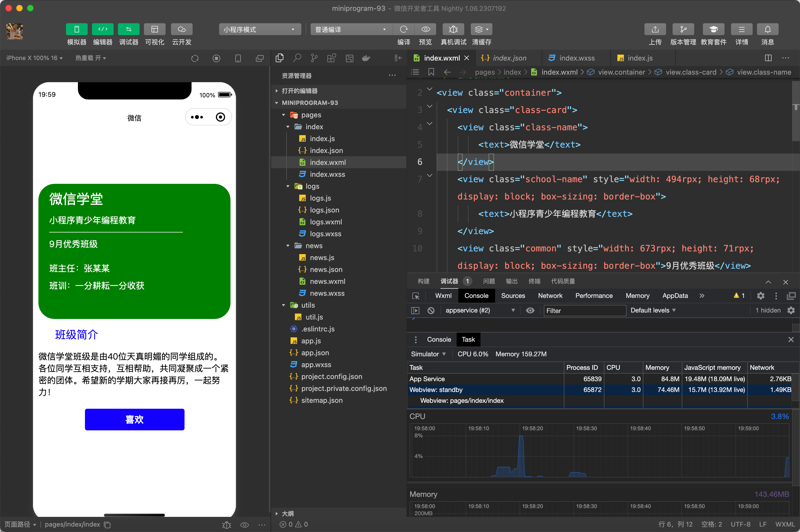The height and width of the screenshot is (532, 800).
Task: Collapse the logs folder
Action: [x=288, y=186]
